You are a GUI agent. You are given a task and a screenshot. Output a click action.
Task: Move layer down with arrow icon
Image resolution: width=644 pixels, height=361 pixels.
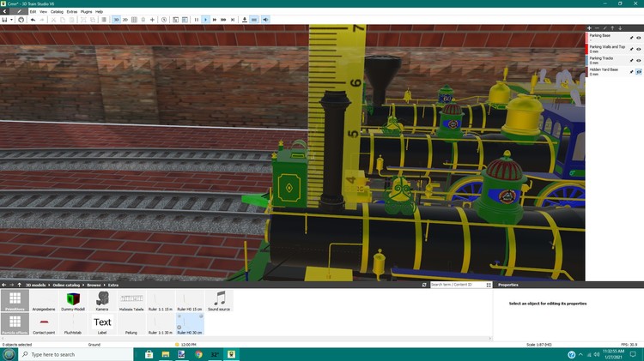point(620,28)
